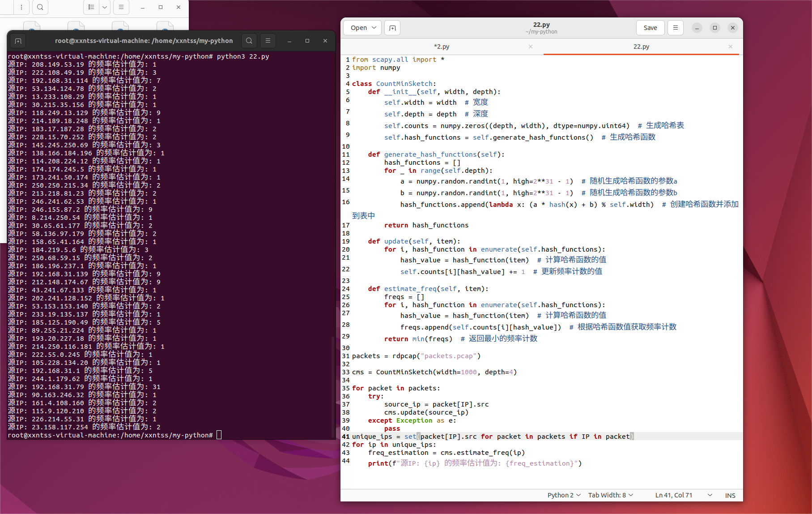Open the Ln 41, Col 71 position menu
This screenshot has height=514, width=812.
683,495
